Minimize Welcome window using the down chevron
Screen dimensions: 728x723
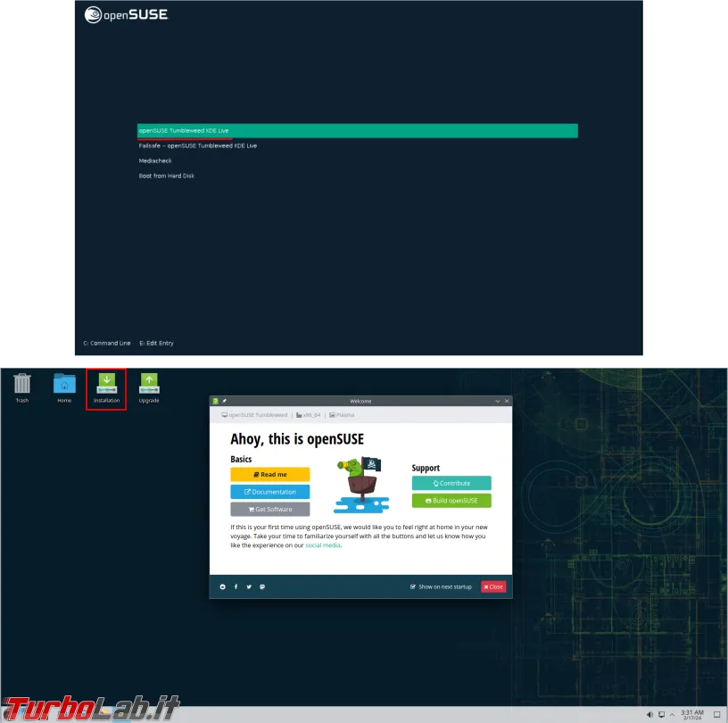click(x=498, y=401)
